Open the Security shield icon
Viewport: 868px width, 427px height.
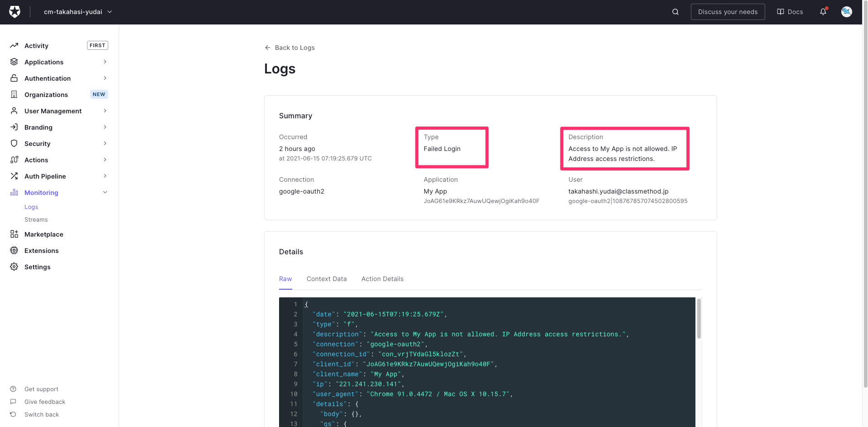(14, 143)
